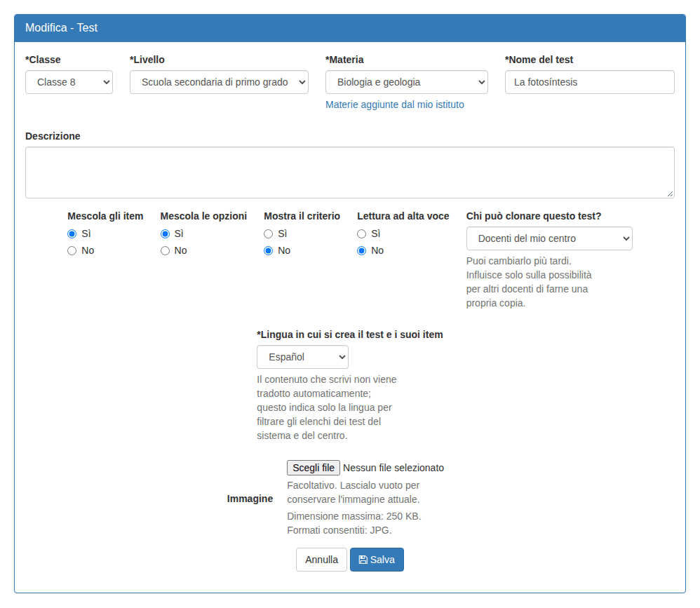Click the Scegli file button

pyautogui.click(x=314, y=468)
